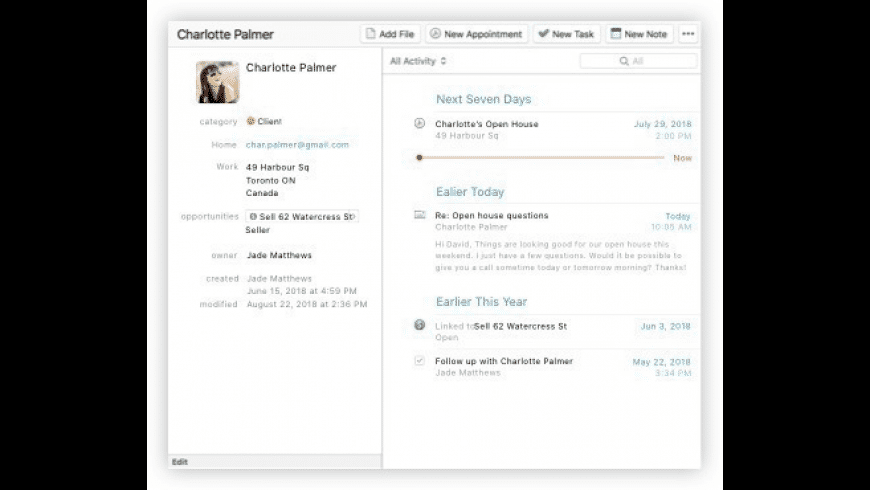Click the modified date August 22, 2018

coord(307,304)
